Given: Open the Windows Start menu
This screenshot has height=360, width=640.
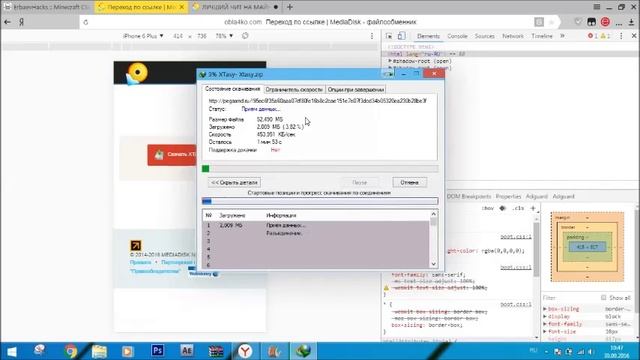Looking at the screenshot, I should pyautogui.click(x=11, y=351).
